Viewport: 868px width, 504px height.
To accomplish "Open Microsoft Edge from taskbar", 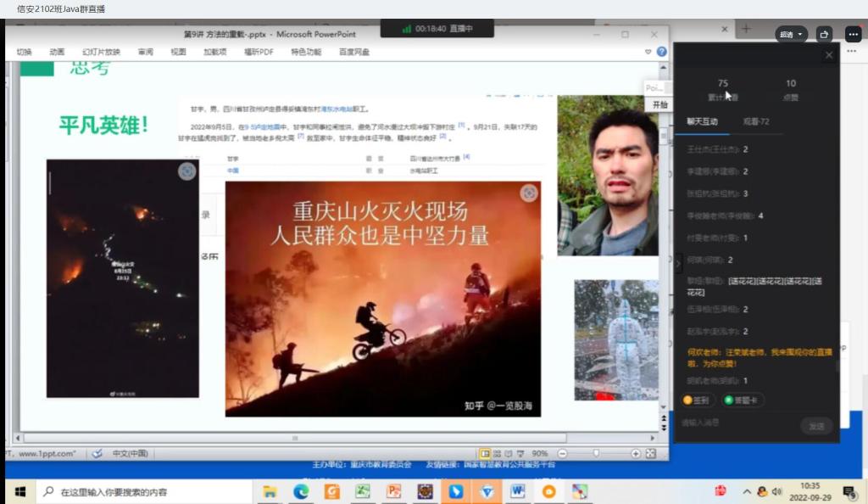I will (x=301, y=491).
